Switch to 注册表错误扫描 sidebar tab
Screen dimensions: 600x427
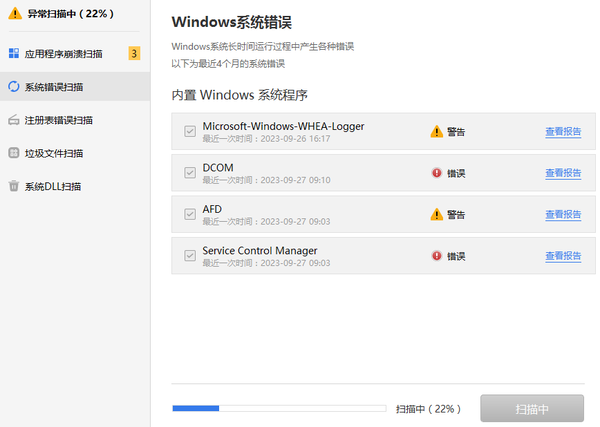[x=58, y=120]
